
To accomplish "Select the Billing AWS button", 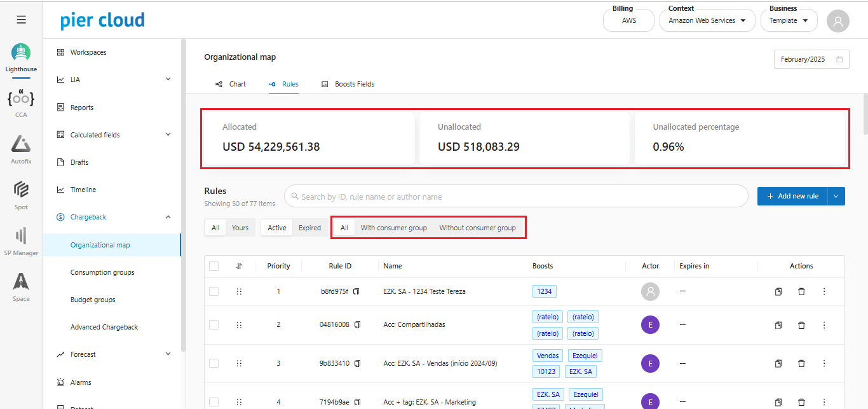I will pyautogui.click(x=628, y=20).
